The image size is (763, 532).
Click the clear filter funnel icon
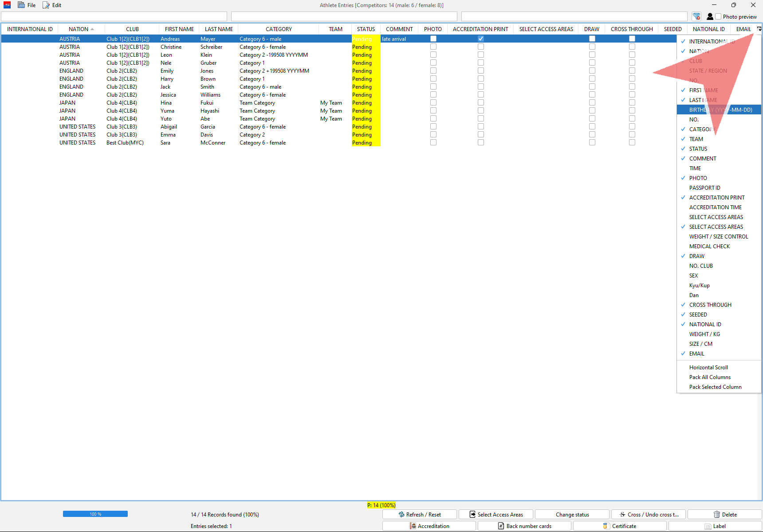click(x=696, y=16)
